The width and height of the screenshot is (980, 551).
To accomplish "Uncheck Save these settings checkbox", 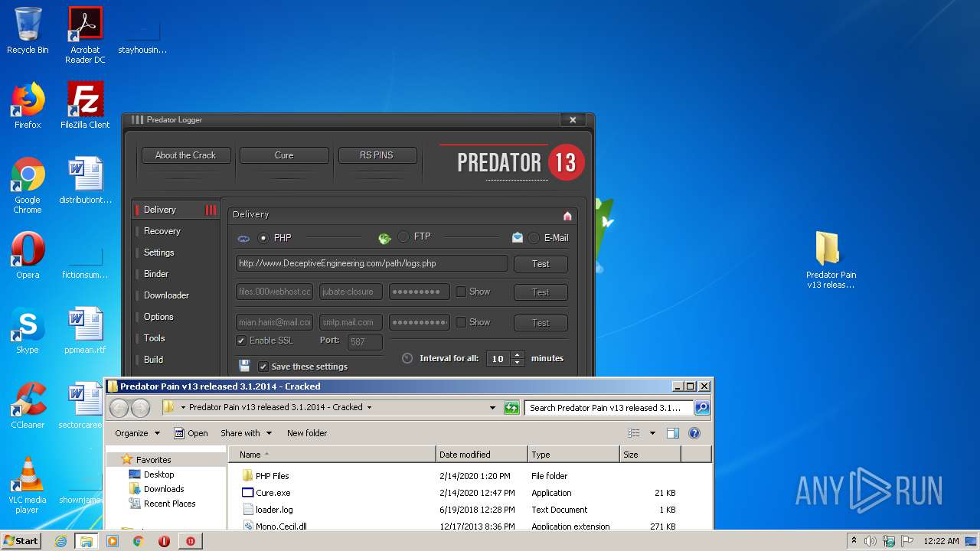I will tap(263, 367).
